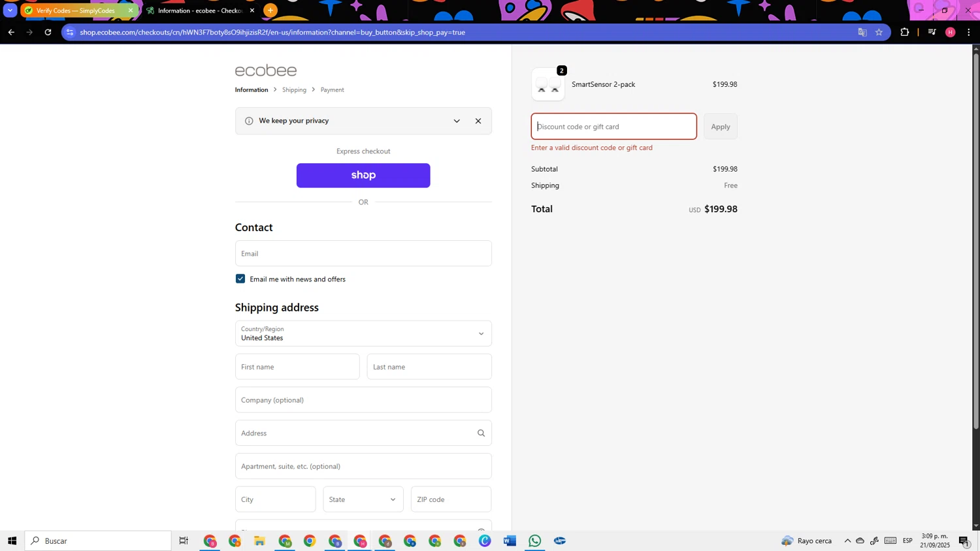Open Windows Start menu
980x551 pixels.
point(12,541)
